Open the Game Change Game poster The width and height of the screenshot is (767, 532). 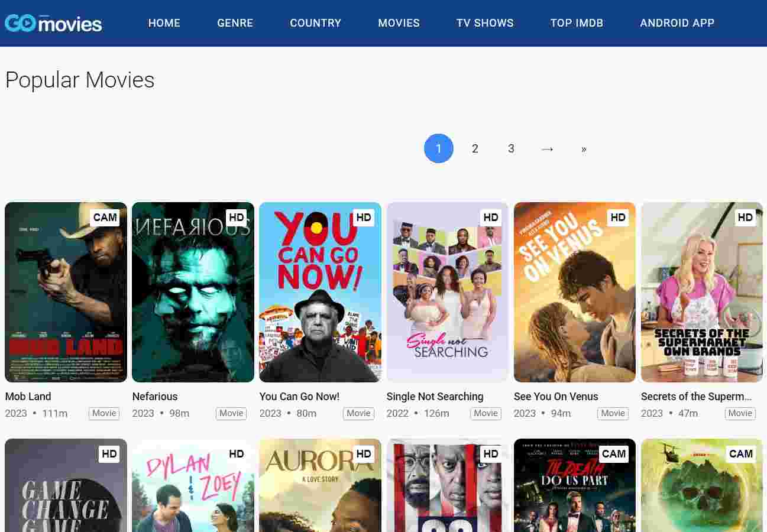point(66,485)
